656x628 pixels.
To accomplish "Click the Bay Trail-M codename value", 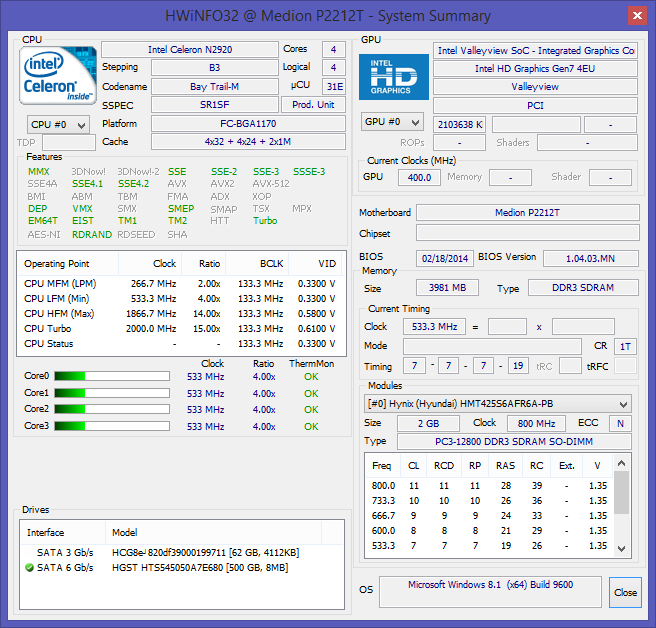I will click(x=215, y=87).
